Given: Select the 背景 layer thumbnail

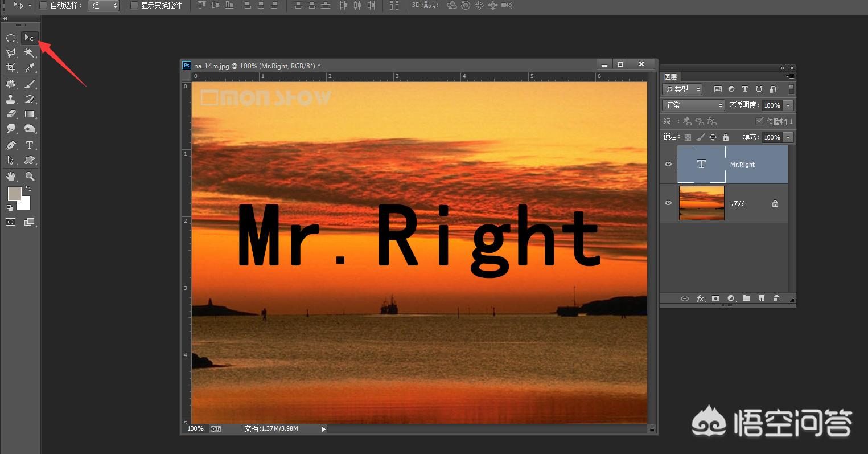Looking at the screenshot, I should (x=701, y=203).
